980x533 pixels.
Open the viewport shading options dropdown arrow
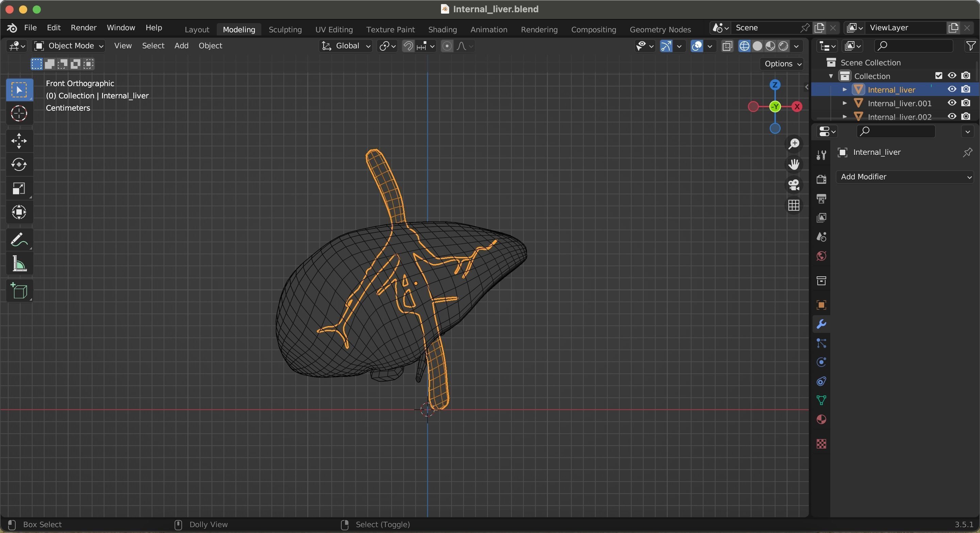pos(797,46)
